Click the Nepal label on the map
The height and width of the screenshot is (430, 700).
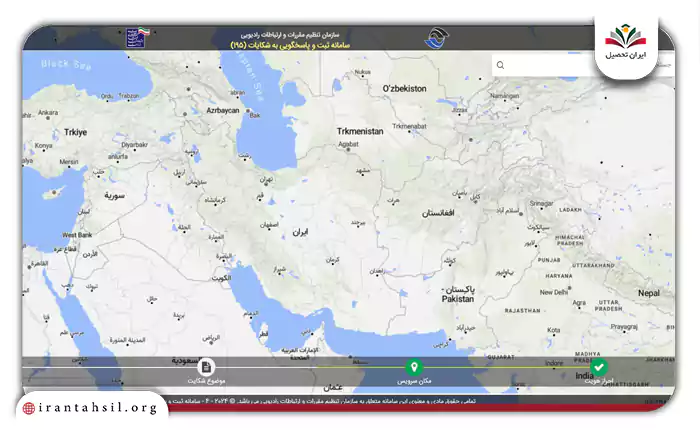[649, 293]
